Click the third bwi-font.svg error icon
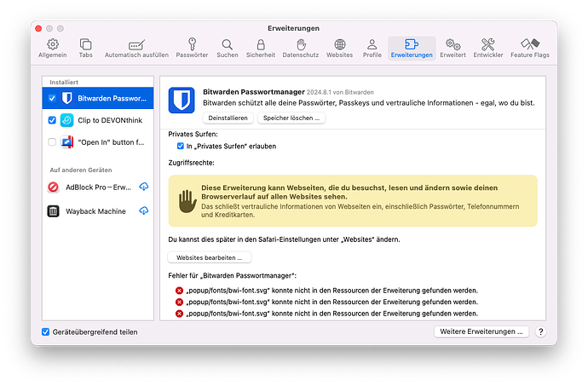 tap(179, 314)
